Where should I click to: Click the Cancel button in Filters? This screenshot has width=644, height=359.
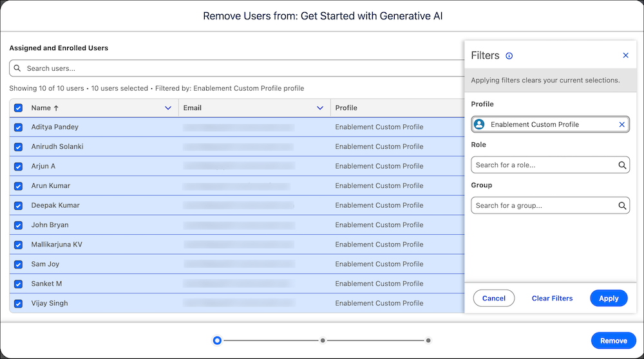click(494, 299)
